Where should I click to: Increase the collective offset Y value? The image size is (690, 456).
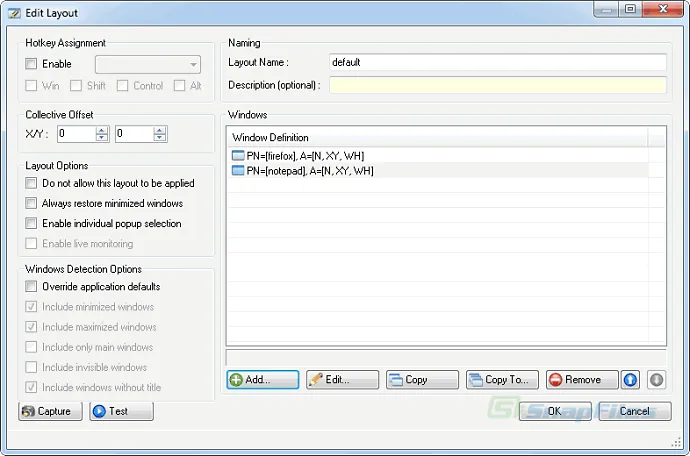tap(160, 130)
